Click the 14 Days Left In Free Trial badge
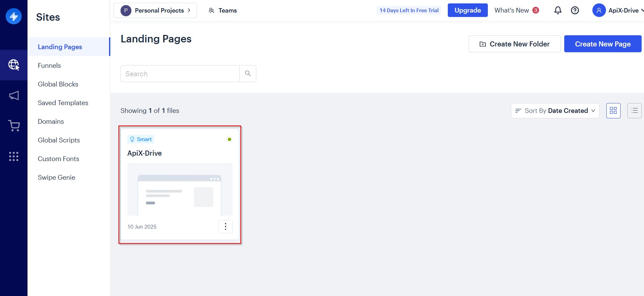Viewport: 644px width, 296px height. click(x=409, y=11)
